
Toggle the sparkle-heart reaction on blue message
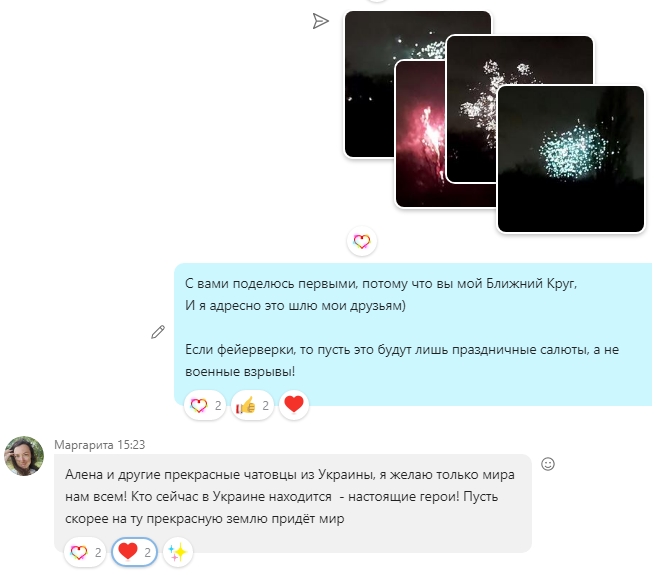coord(205,405)
